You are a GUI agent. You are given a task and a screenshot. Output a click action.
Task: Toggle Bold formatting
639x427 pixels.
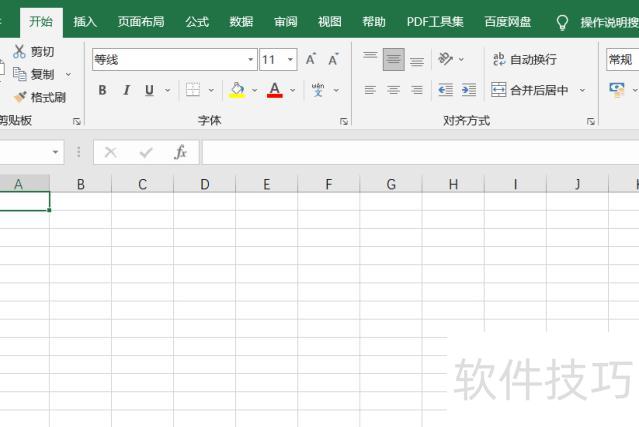[x=102, y=90]
